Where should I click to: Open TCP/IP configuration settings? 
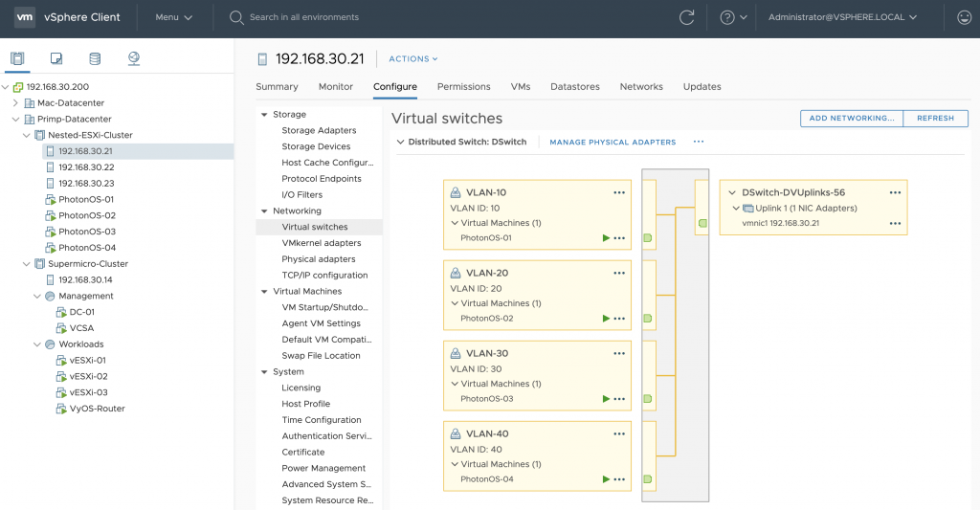[x=324, y=276]
